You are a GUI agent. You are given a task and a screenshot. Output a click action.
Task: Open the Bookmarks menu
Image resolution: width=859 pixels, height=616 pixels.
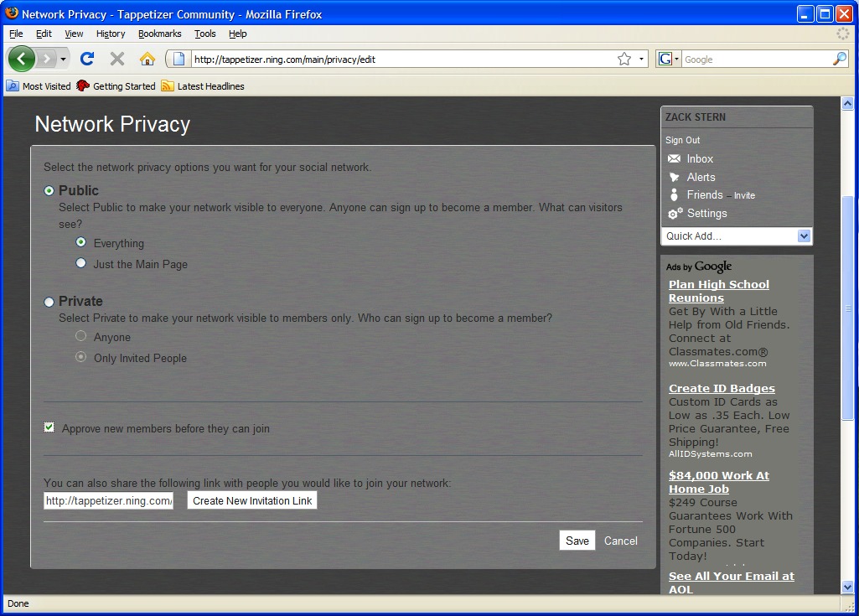[x=159, y=34]
